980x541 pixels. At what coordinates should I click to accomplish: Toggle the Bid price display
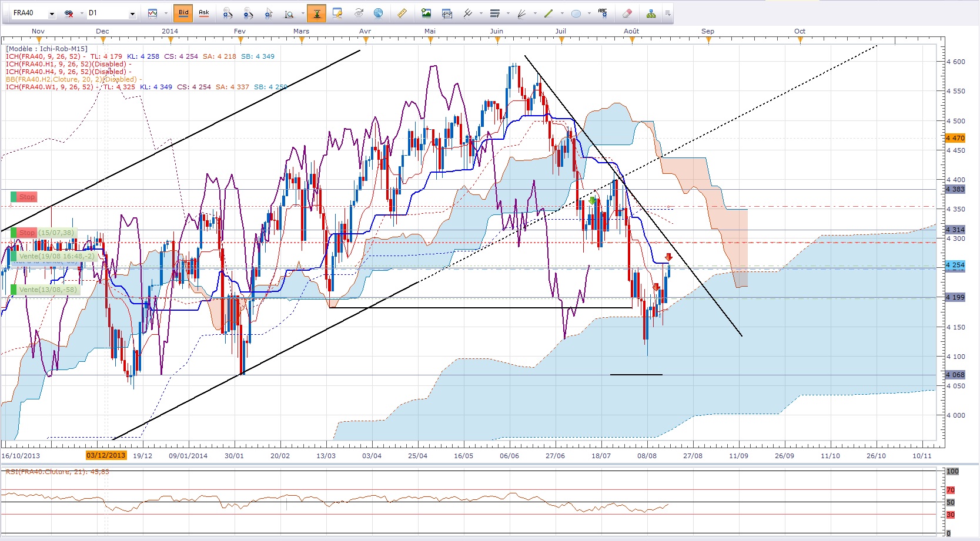tap(184, 13)
